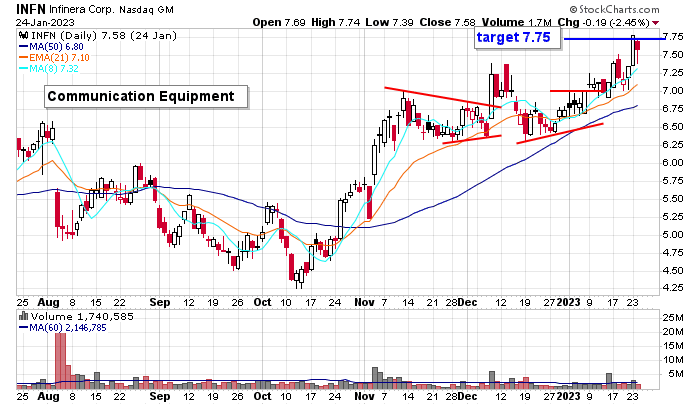Click the 6.75 price axis label

(x=673, y=109)
